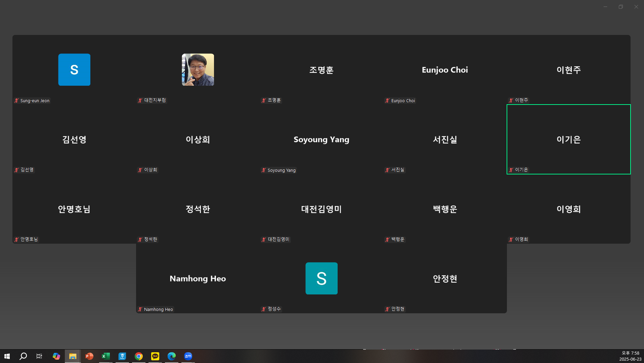Image resolution: width=644 pixels, height=363 pixels.
Task: Close the Zoom meeting window
Action: [x=636, y=7]
